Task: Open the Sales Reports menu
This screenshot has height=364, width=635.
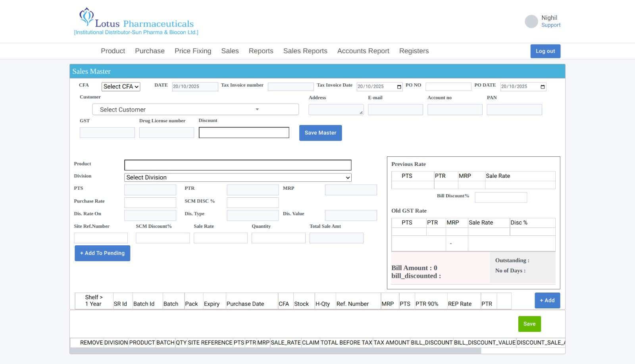Action: pos(305,51)
